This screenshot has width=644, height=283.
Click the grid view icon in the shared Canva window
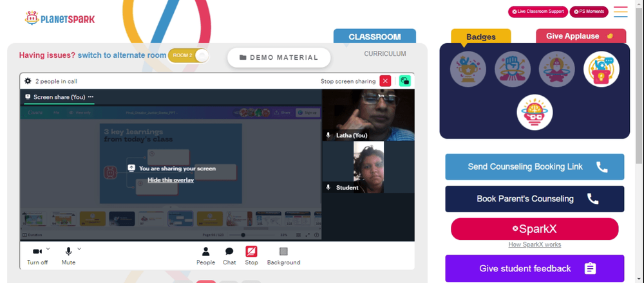tap(299, 235)
